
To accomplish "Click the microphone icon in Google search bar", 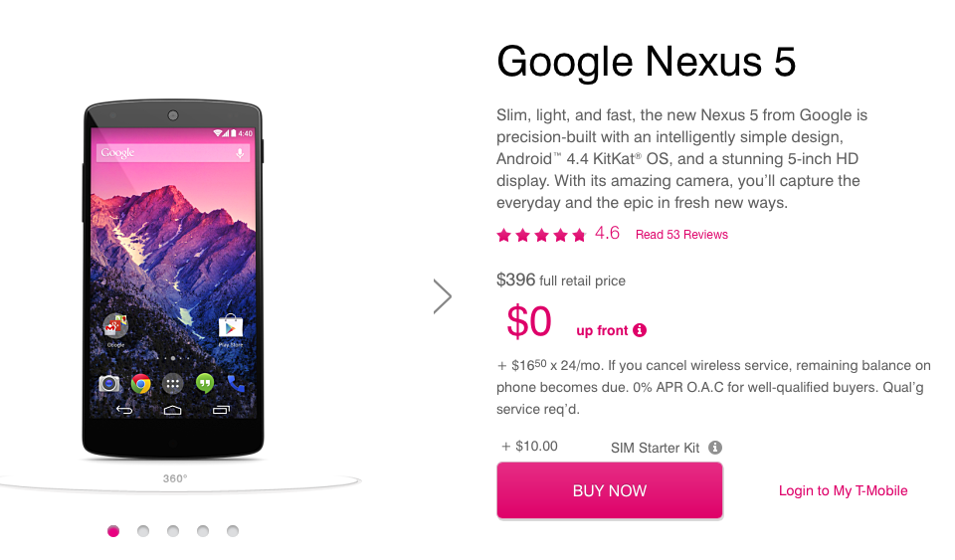I will point(240,153).
